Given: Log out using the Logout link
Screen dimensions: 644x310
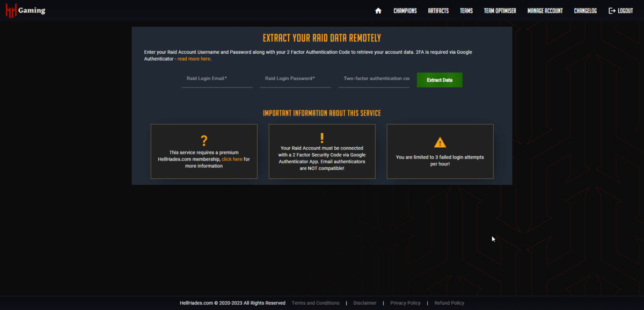Looking at the screenshot, I should (x=620, y=11).
